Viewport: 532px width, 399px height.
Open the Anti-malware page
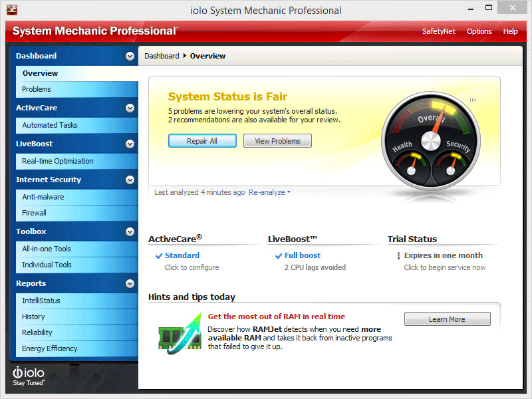(x=77, y=197)
